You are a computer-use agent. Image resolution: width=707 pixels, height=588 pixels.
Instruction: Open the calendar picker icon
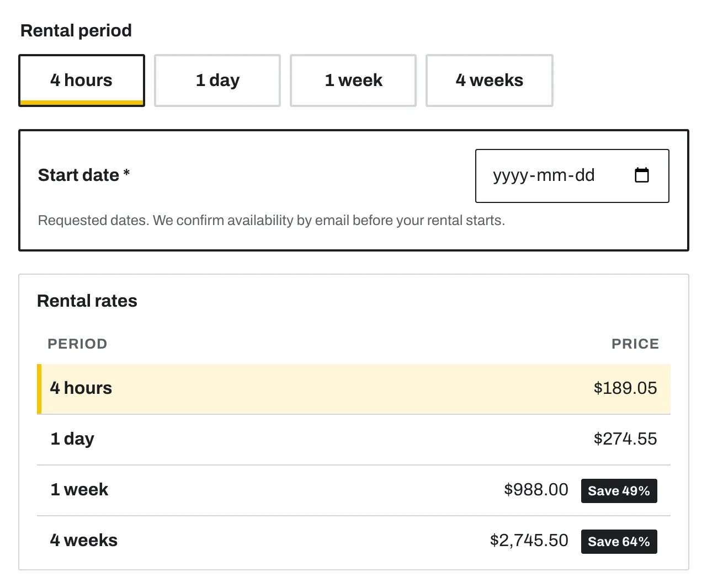[x=642, y=175]
